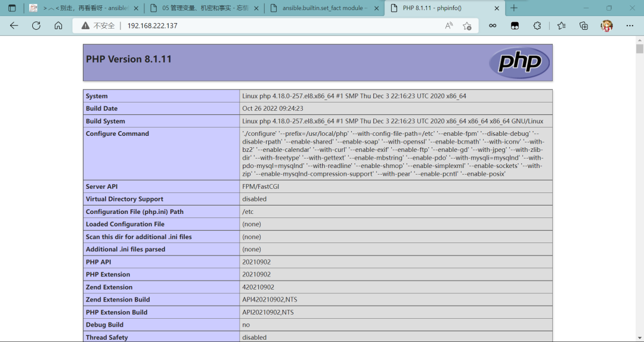Click the address bar URL 192.168.222.137
The image size is (644, 342).
[x=152, y=26]
